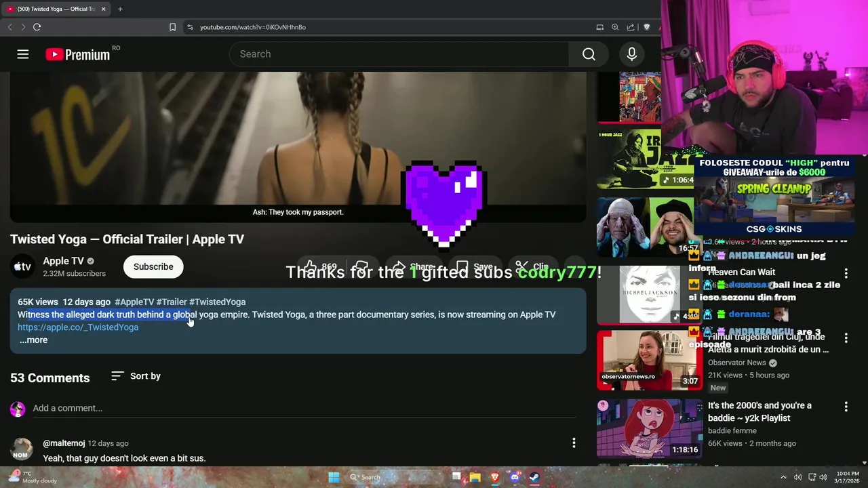Viewport: 868px width, 488px height.
Task: Click the 2.32M subscribers count
Action: pyautogui.click(x=75, y=274)
